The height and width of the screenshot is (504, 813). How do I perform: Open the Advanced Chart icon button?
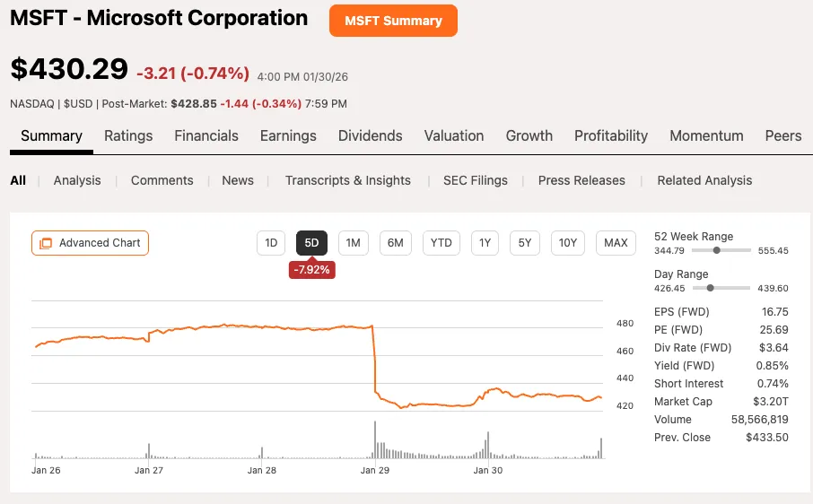click(x=90, y=243)
